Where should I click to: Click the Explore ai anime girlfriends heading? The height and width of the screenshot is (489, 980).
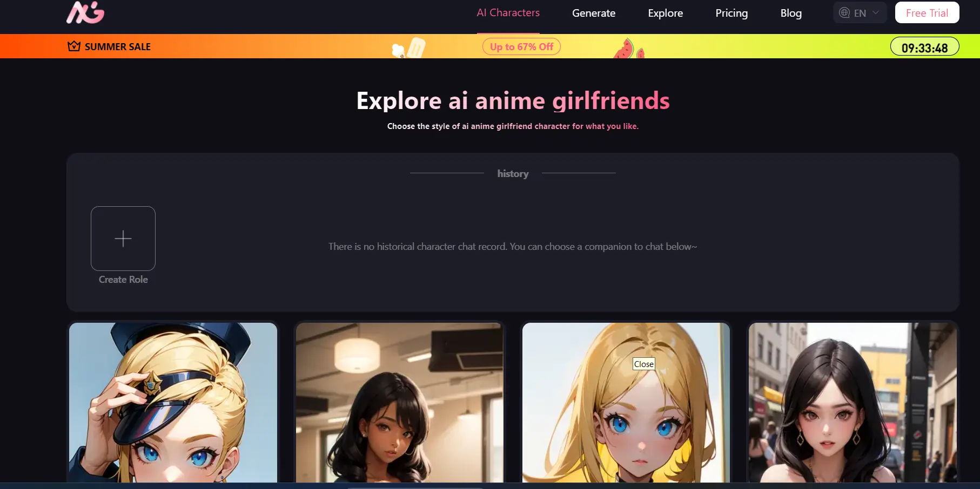(513, 101)
